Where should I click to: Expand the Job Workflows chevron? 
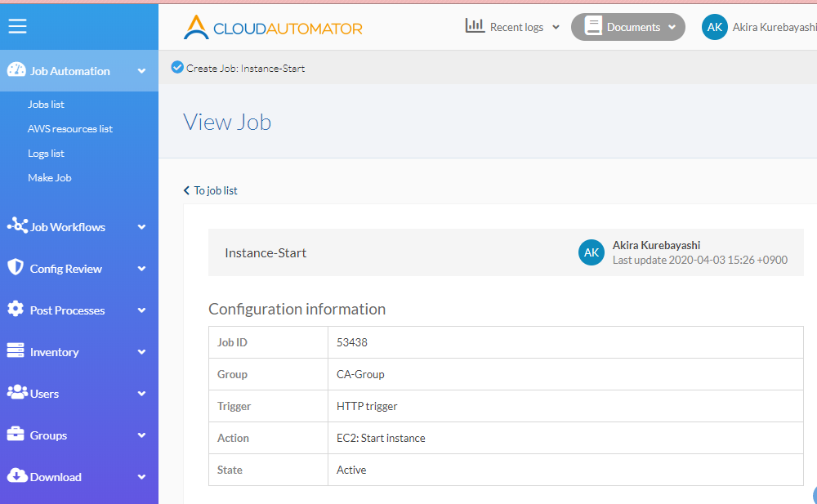click(x=141, y=227)
